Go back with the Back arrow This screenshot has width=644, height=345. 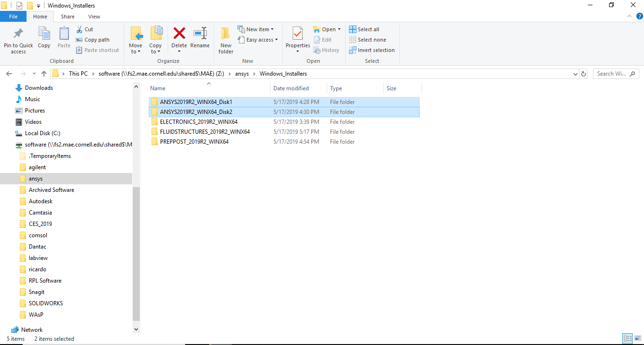(x=9, y=74)
